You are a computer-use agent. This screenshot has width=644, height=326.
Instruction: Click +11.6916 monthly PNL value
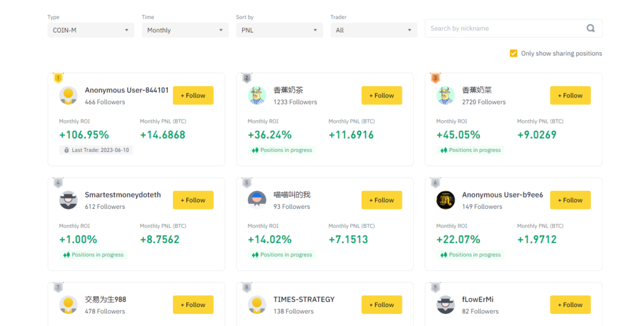(x=351, y=135)
